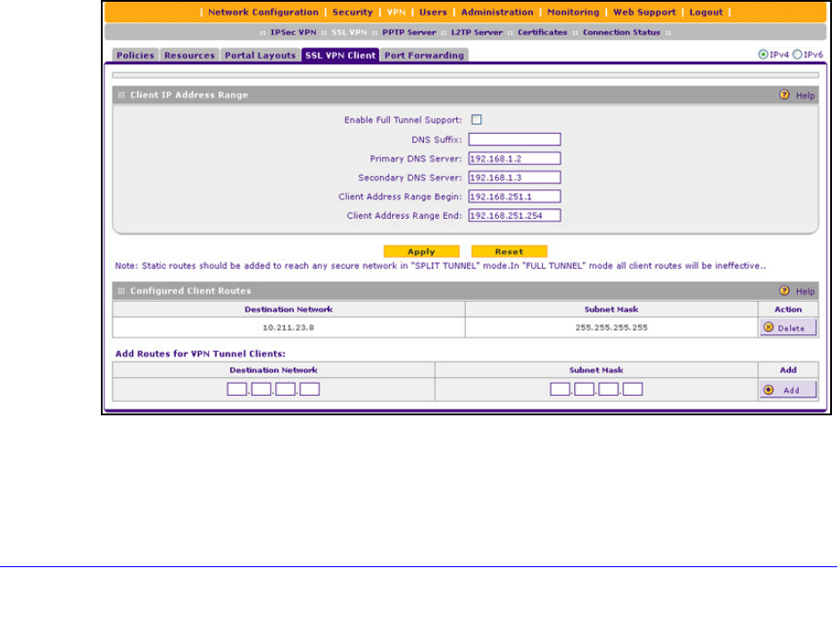Go to the IPSec VPN submenu

[x=292, y=32]
